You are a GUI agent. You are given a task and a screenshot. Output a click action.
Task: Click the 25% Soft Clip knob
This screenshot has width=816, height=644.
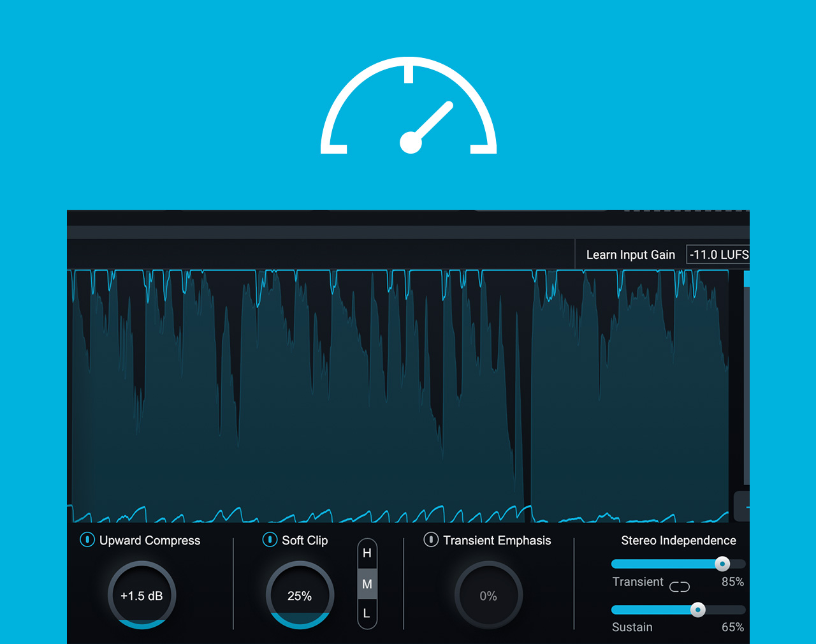pos(299,595)
